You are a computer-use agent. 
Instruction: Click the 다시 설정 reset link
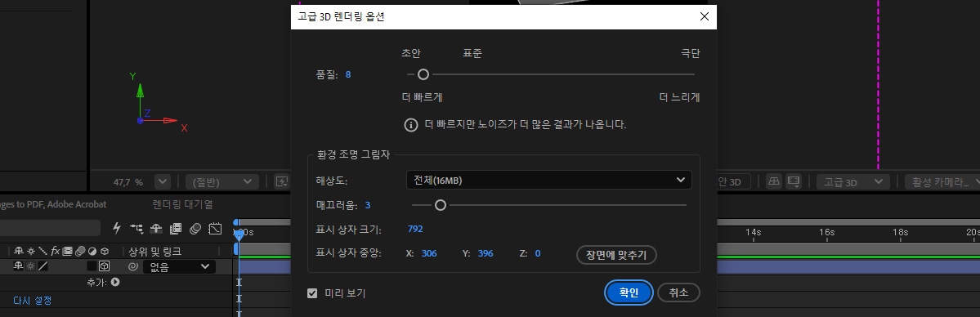(x=33, y=301)
